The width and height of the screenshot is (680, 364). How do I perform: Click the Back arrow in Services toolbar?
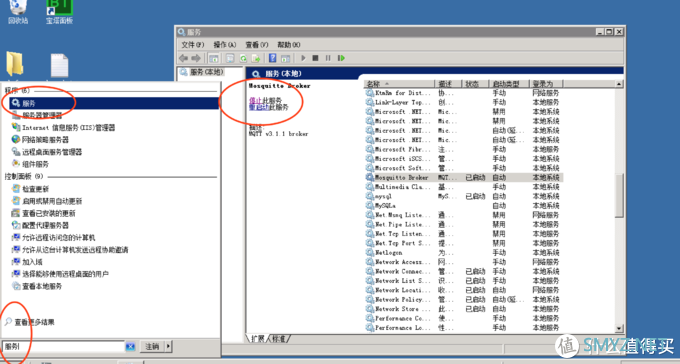click(x=183, y=58)
